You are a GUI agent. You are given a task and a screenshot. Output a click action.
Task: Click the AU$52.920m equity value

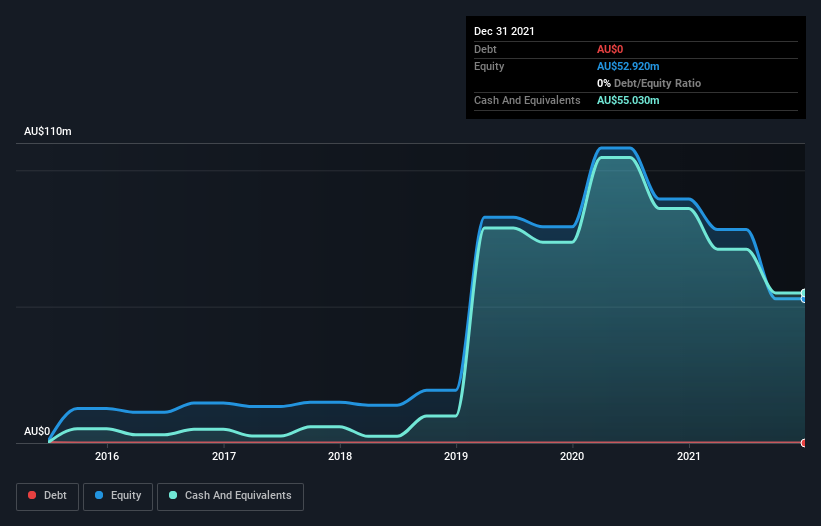[628, 66]
